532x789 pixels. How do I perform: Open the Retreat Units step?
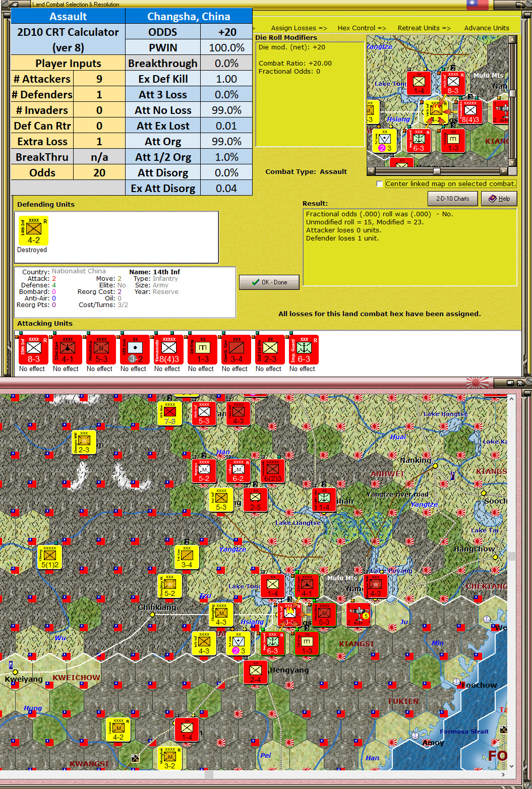424,28
